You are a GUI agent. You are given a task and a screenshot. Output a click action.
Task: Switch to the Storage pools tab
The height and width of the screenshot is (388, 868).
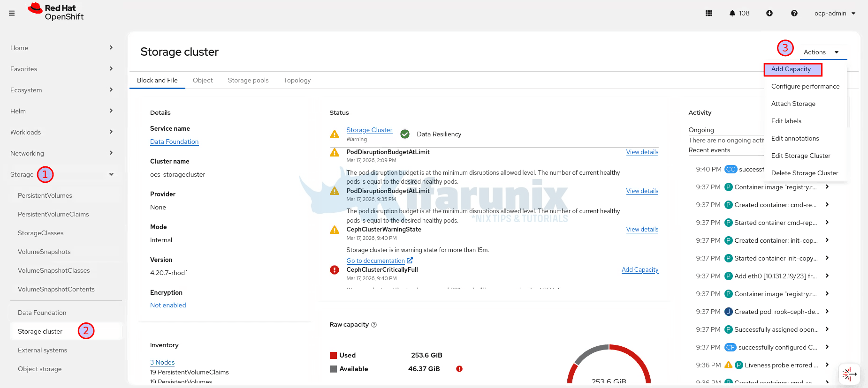pos(248,80)
